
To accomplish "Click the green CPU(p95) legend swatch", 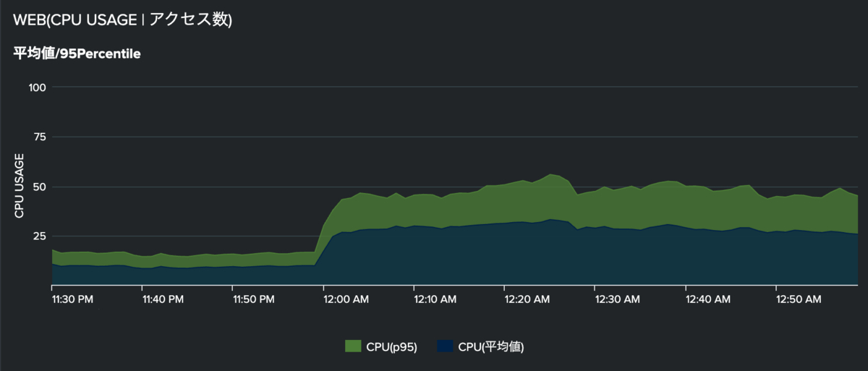I will tap(354, 346).
